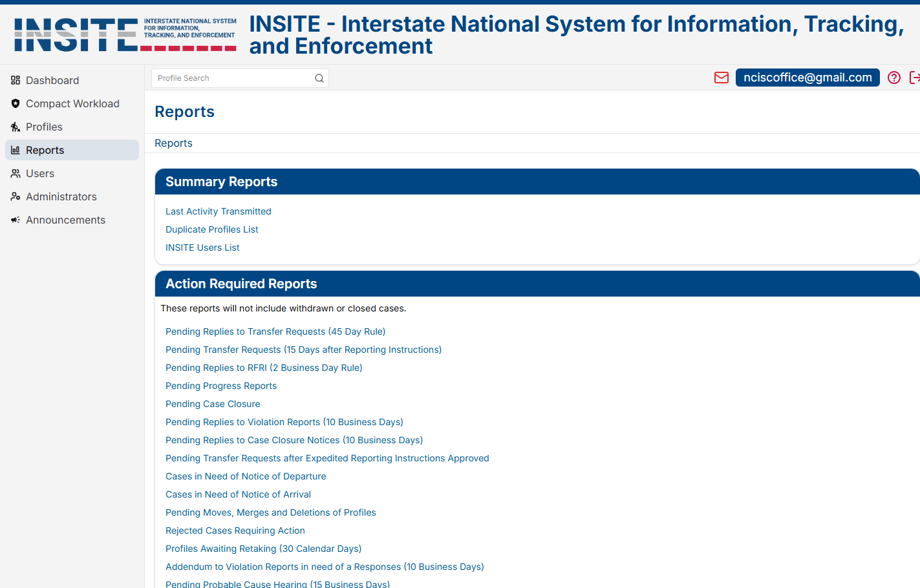Image resolution: width=920 pixels, height=588 pixels.
Task: Open Cases in Need of Notice of Departure
Action: [x=246, y=476]
